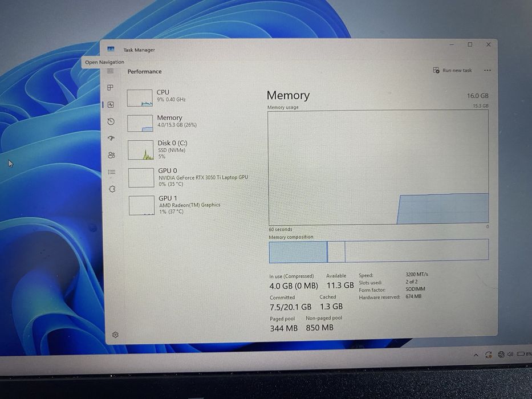Open the more options ellipsis
This screenshot has width=532, height=399.
click(488, 70)
